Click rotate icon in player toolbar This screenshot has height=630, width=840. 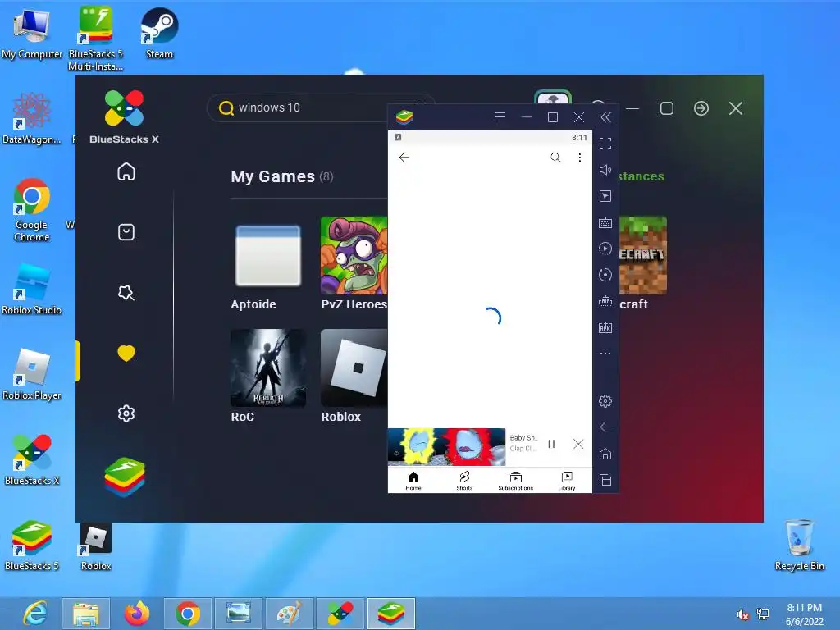click(605, 275)
